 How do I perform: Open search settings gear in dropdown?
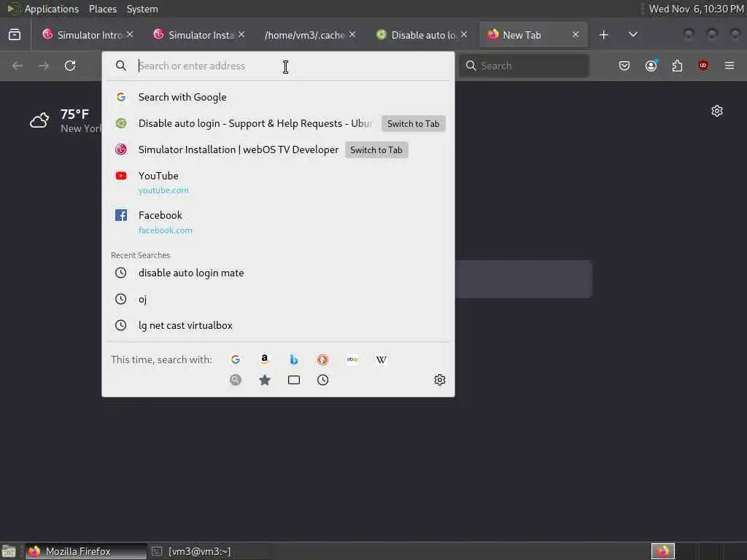(440, 380)
